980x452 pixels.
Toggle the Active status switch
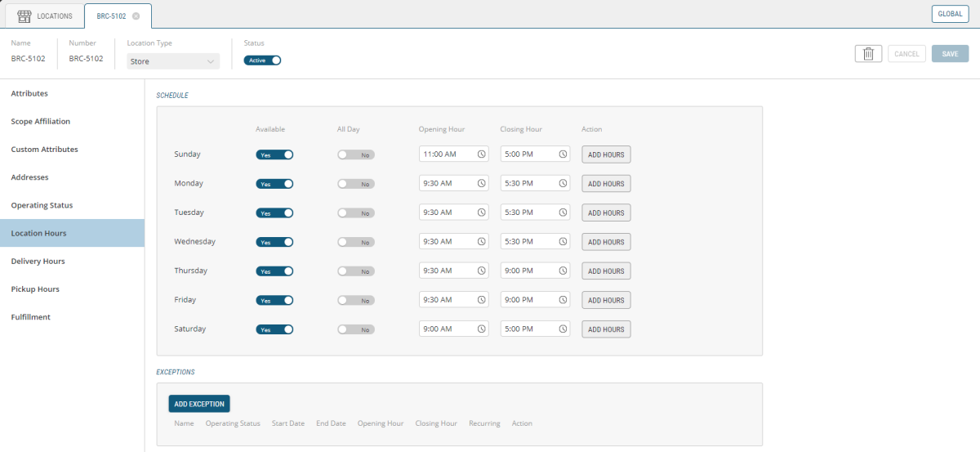coord(262,60)
